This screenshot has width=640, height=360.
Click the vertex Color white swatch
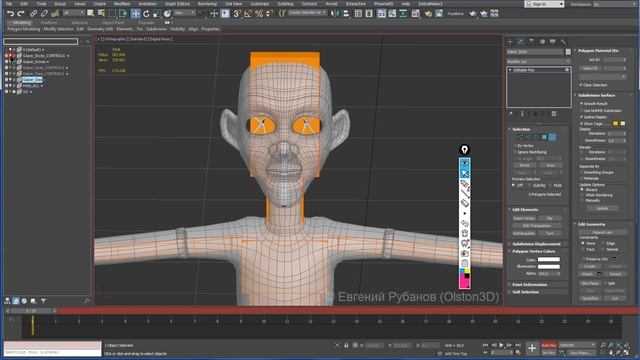point(549,260)
